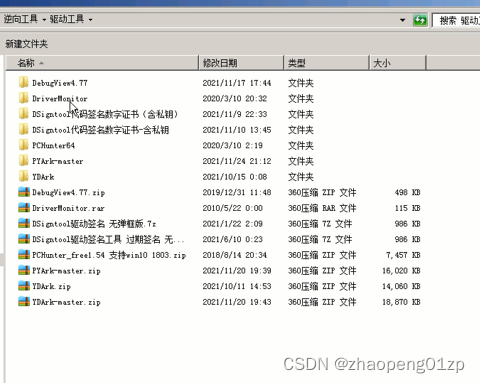Click the PYArk-master folder icon

[x=23, y=161]
